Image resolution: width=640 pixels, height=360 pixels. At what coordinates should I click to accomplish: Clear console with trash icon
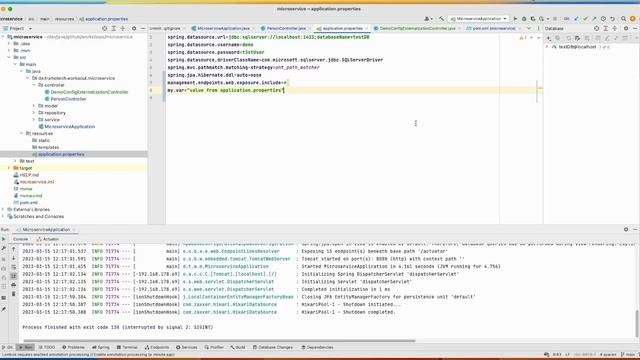(13, 294)
